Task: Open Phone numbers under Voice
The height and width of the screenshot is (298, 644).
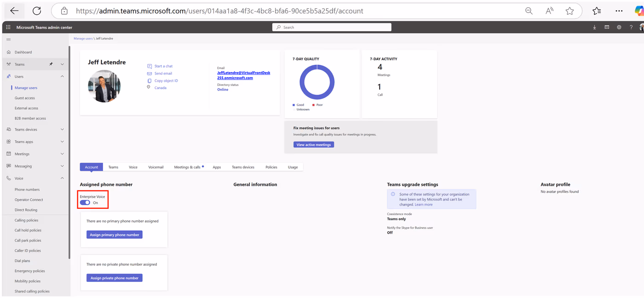Action: (27, 189)
